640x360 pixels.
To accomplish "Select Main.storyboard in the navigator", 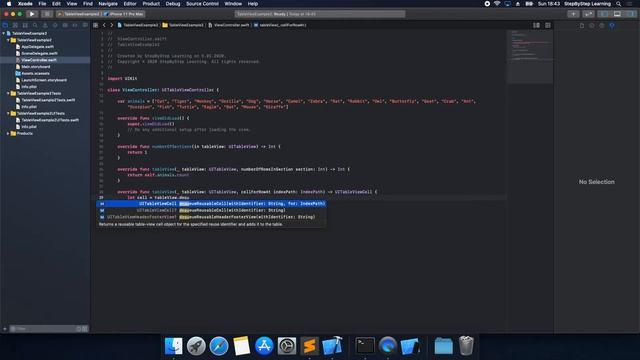I will point(36,67).
